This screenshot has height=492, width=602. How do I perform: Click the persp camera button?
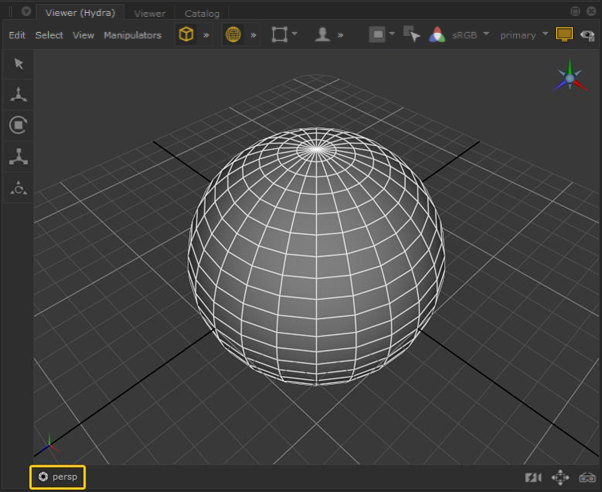point(57,477)
